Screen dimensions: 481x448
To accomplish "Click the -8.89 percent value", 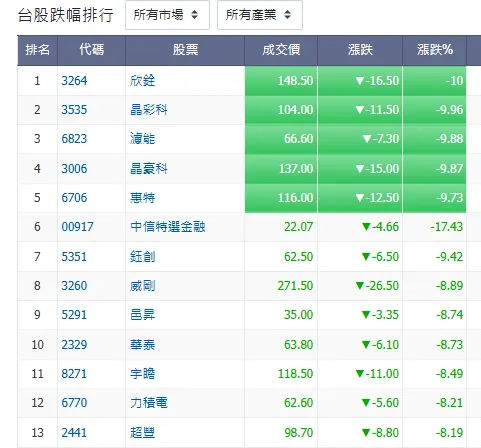I will tap(450, 286).
